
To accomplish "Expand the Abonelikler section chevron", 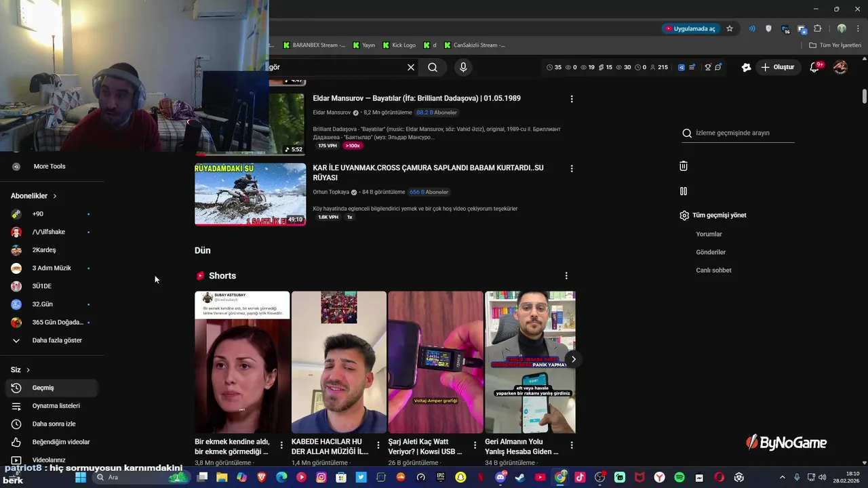I will 55,196.
